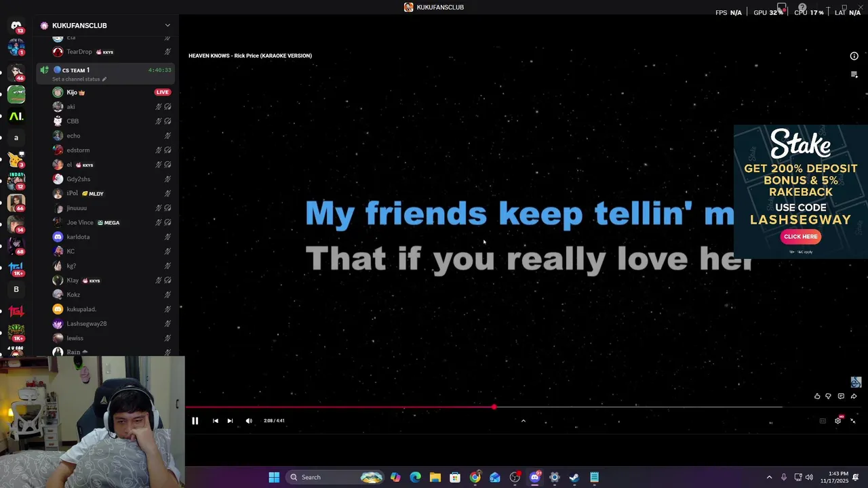Click the video title HEAVEN KNOWS text
The image size is (868, 488).
(250, 56)
